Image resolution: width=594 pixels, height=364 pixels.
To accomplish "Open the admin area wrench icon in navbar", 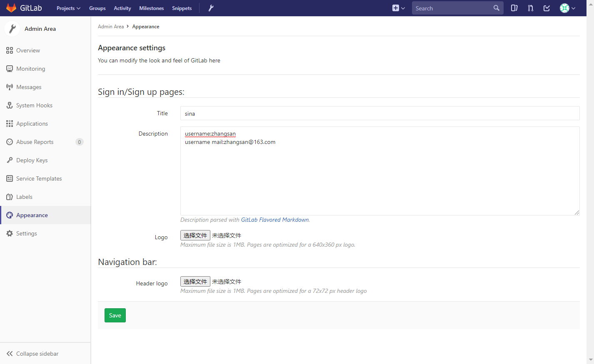I will click(x=211, y=8).
